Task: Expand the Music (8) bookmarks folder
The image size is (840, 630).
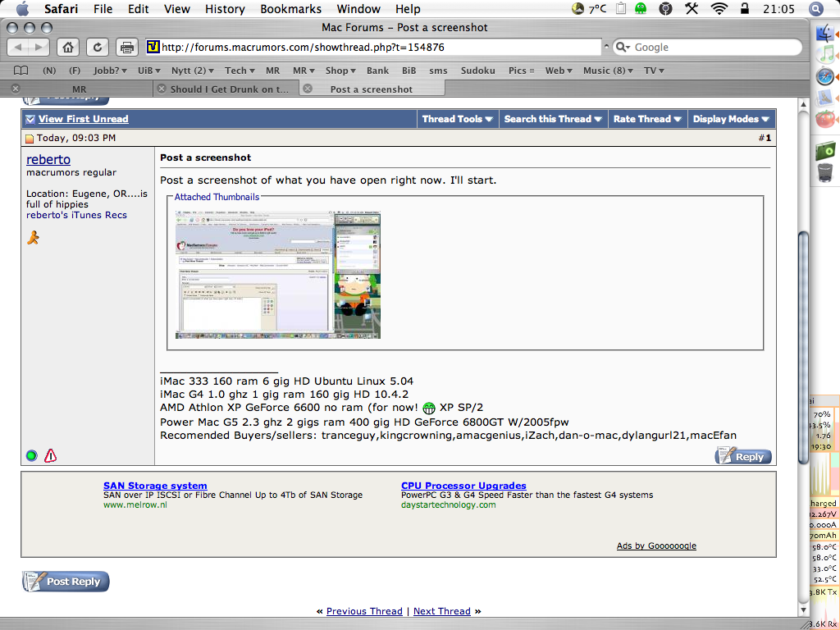Action: point(608,71)
